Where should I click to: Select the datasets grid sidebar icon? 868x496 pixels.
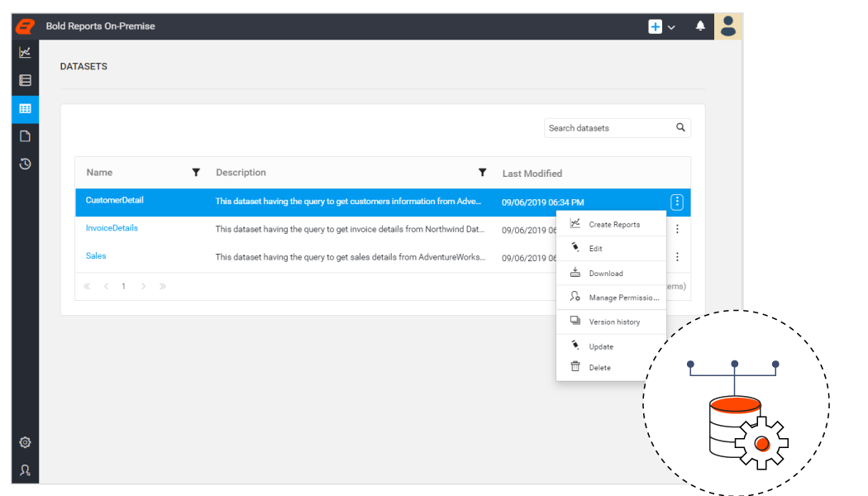(x=25, y=108)
